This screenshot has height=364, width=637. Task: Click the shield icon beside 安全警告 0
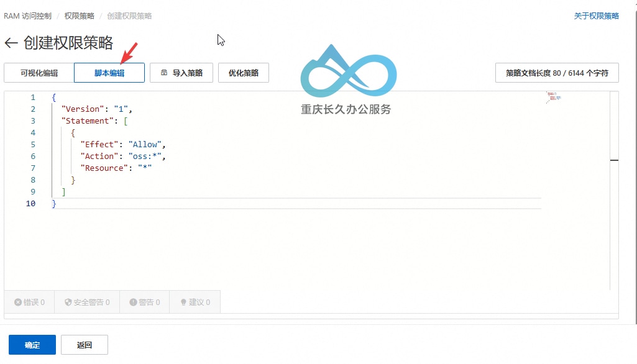68,303
